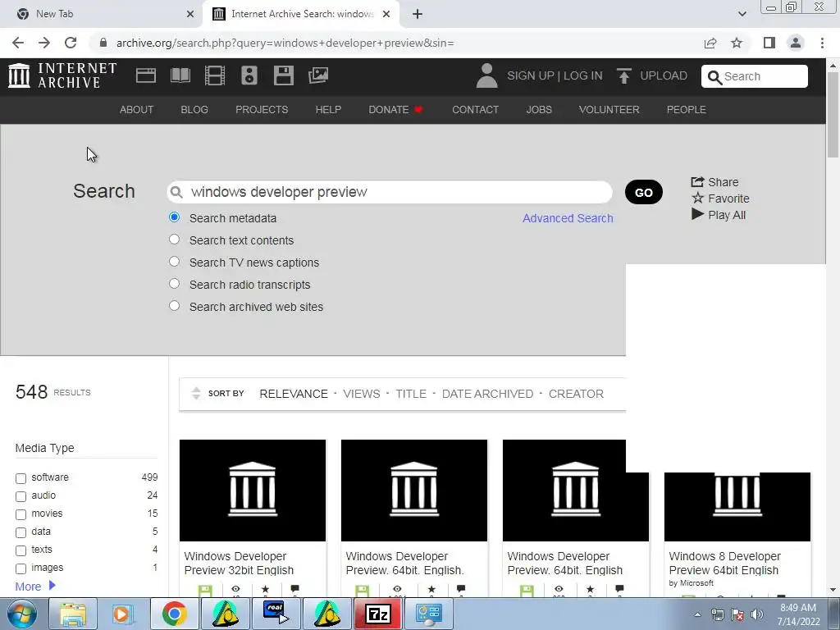Click the Upload arrow icon
Image resolution: width=840 pixels, height=630 pixels.
pos(623,75)
